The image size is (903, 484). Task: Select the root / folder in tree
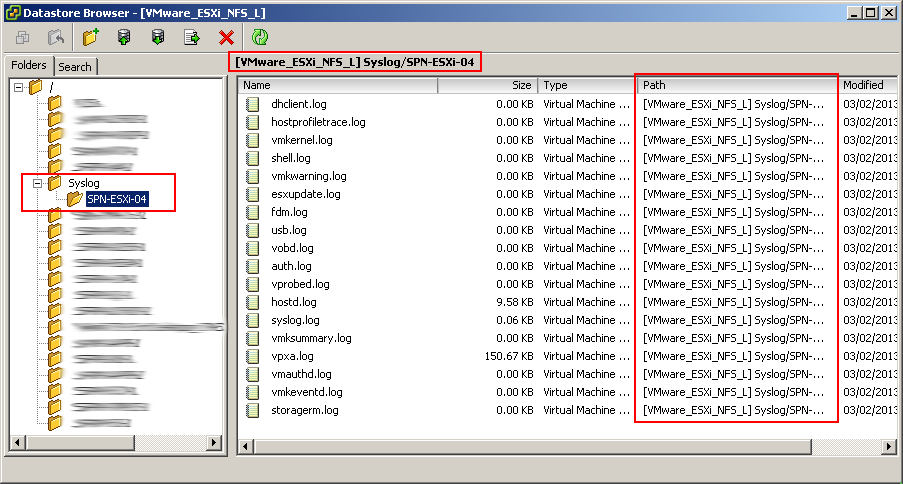(x=52, y=88)
